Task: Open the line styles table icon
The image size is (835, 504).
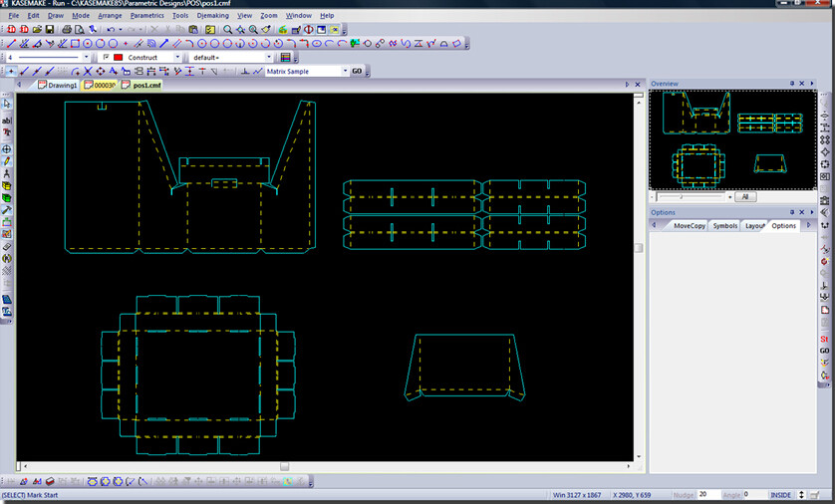Action: point(285,57)
